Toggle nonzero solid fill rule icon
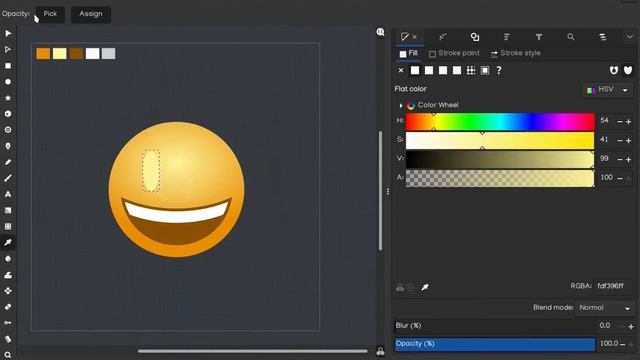 pyautogui.click(x=628, y=70)
